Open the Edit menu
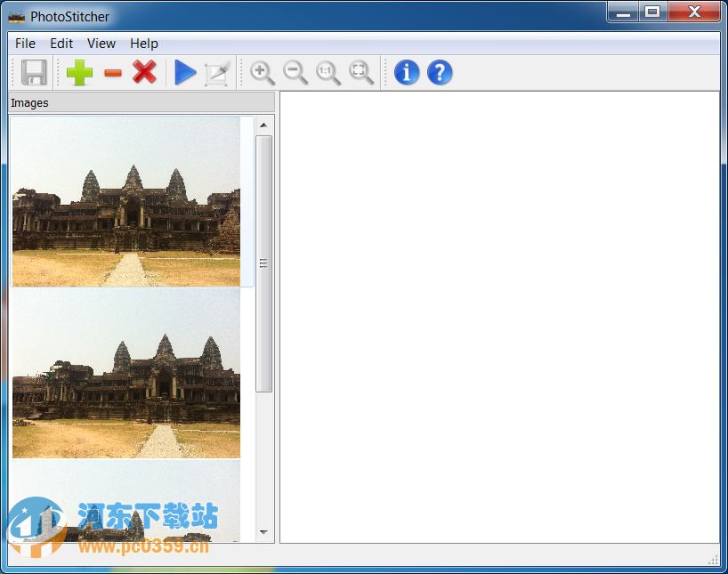 (61, 43)
